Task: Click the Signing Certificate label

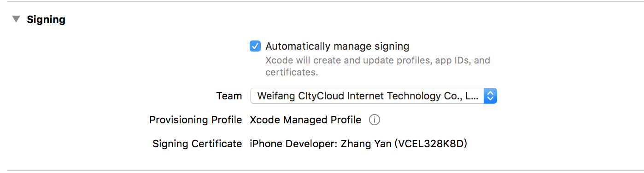Action: coord(197,144)
